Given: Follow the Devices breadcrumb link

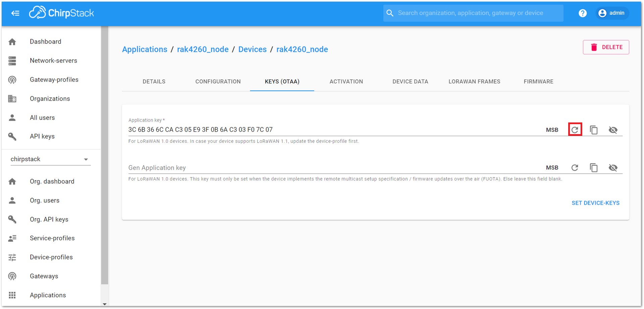Looking at the screenshot, I should [252, 49].
